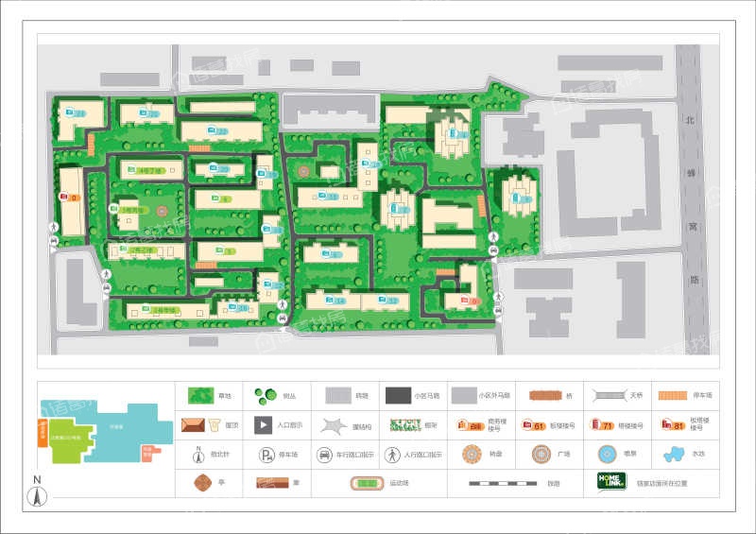Screen dimensions: 756x534
Task: Click the legend label text 天桥
Action: (636, 396)
